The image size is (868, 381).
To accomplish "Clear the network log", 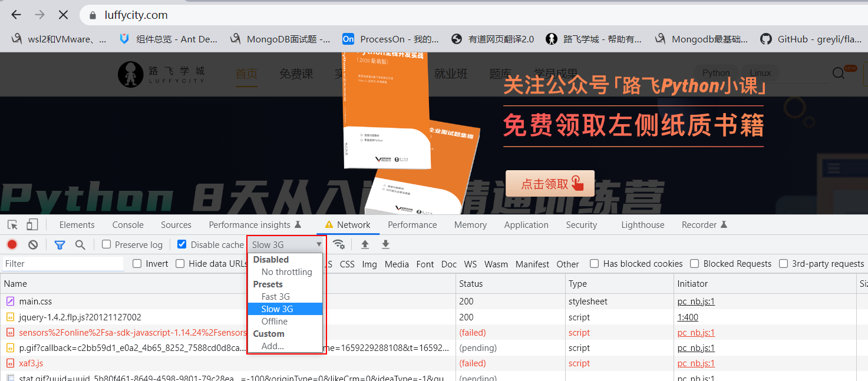I will (33, 244).
